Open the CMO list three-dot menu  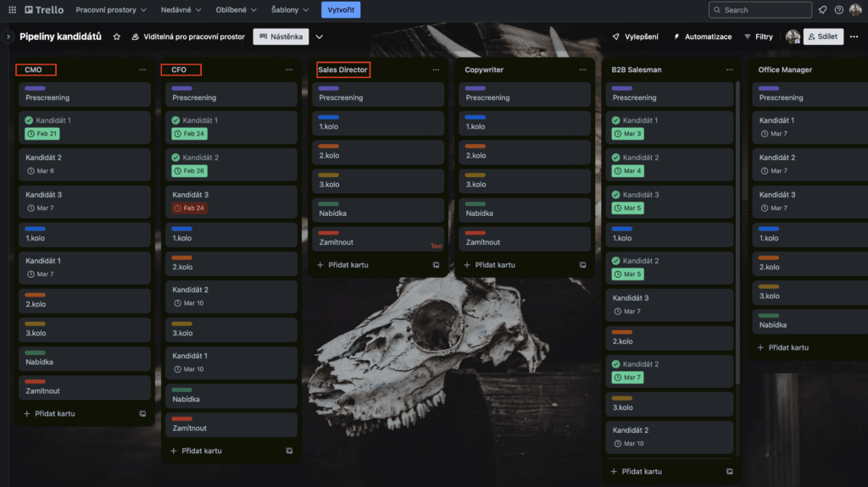(142, 69)
